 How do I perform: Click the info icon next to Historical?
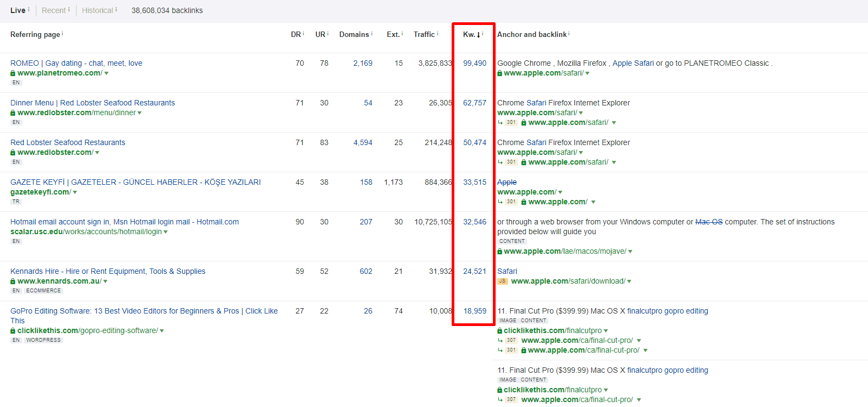[116, 9]
